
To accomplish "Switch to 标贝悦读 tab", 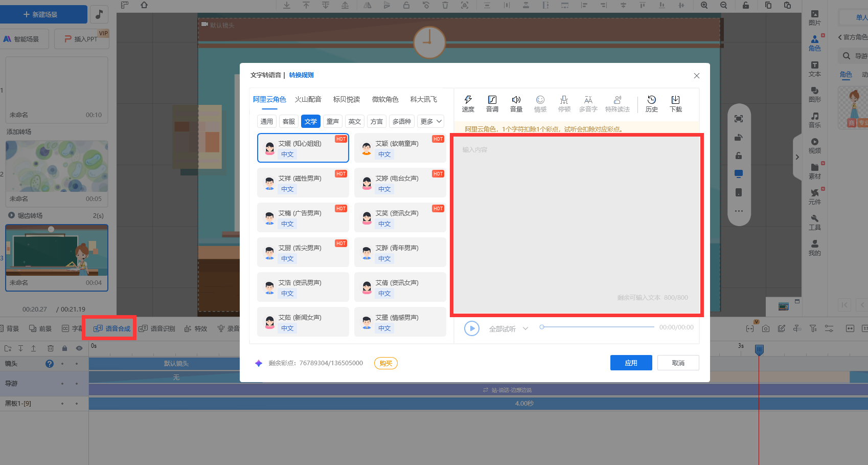I will 347,99.
